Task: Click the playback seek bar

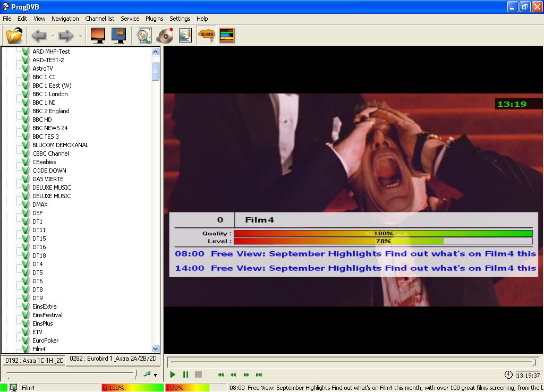Action: pyautogui.click(x=352, y=362)
